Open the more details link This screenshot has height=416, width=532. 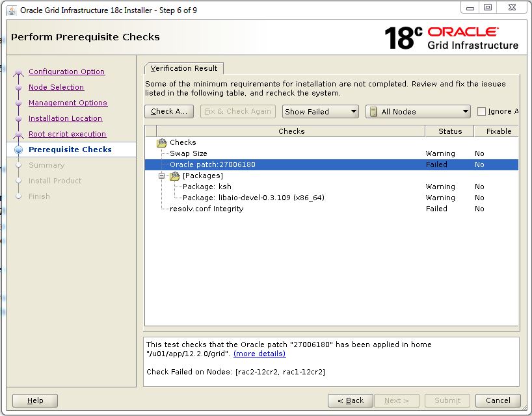pyautogui.click(x=259, y=354)
